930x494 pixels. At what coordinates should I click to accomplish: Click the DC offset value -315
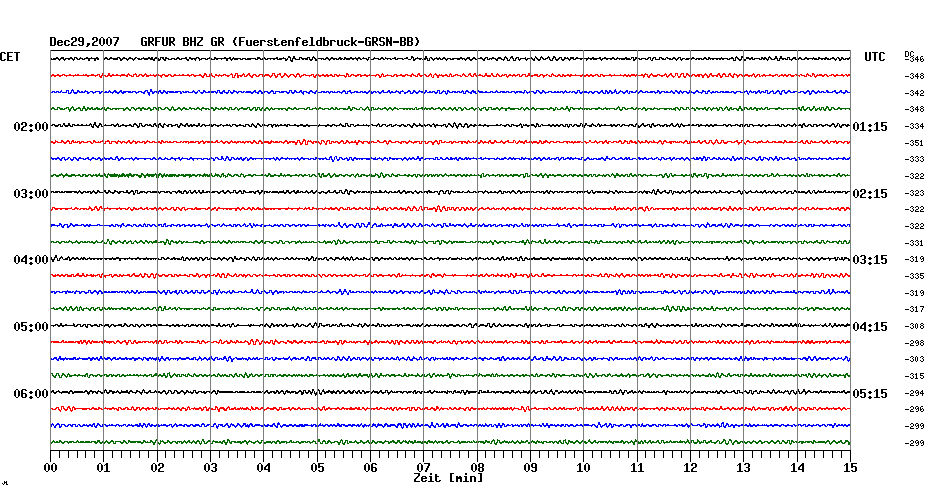pyautogui.click(x=915, y=377)
